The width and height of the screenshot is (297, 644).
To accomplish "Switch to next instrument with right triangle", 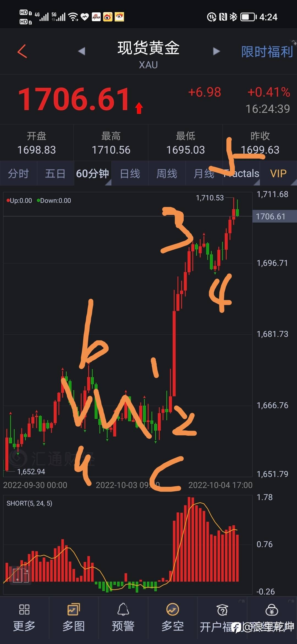I will coord(217,51).
